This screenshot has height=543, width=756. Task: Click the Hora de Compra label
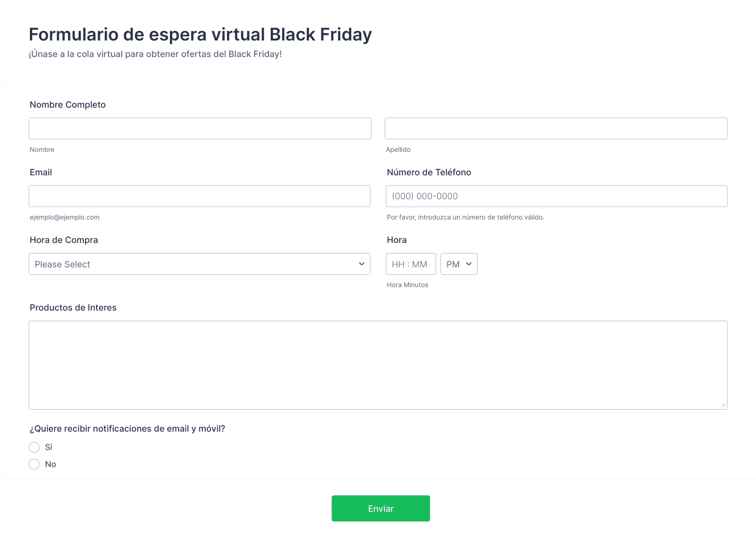coord(64,240)
